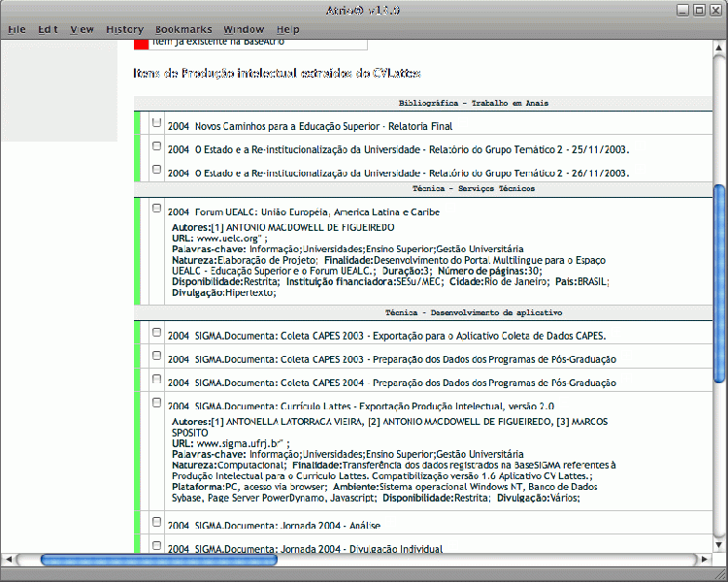The image size is (728, 582).
Task: Open the Bookmarks menu
Action: coord(182,29)
